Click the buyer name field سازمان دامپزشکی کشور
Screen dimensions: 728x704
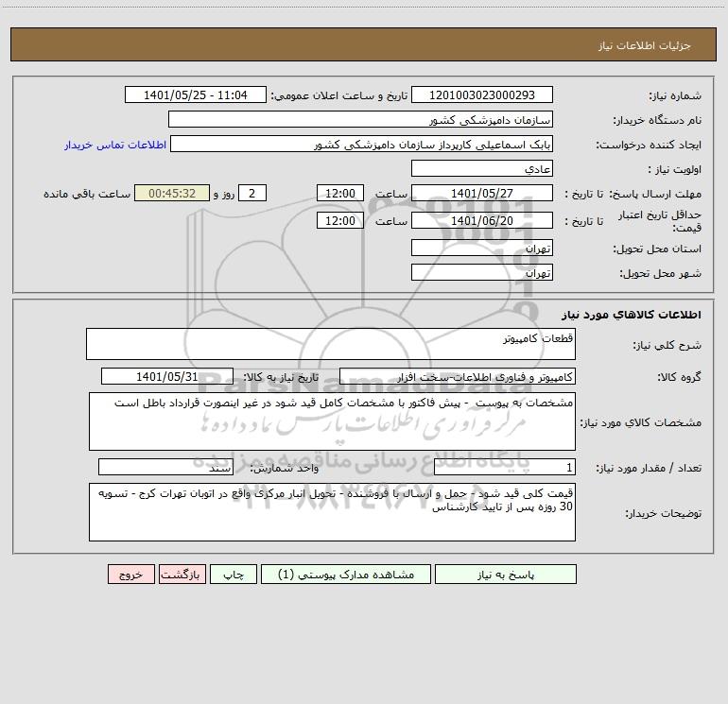coord(360,119)
